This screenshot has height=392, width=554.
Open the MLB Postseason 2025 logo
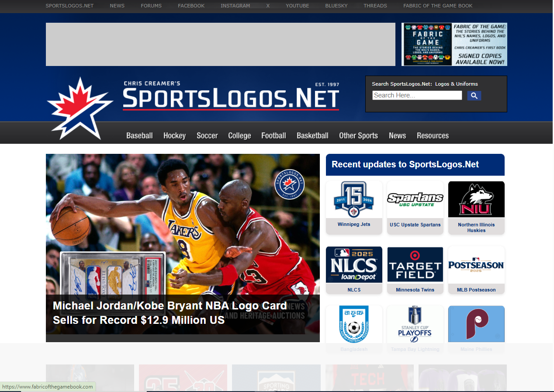[x=476, y=265]
